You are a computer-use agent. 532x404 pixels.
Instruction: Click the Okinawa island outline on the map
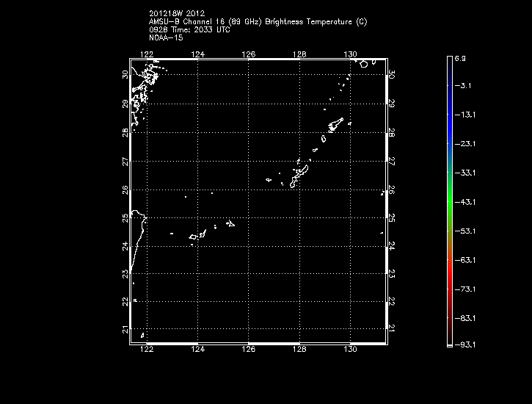coord(300,176)
